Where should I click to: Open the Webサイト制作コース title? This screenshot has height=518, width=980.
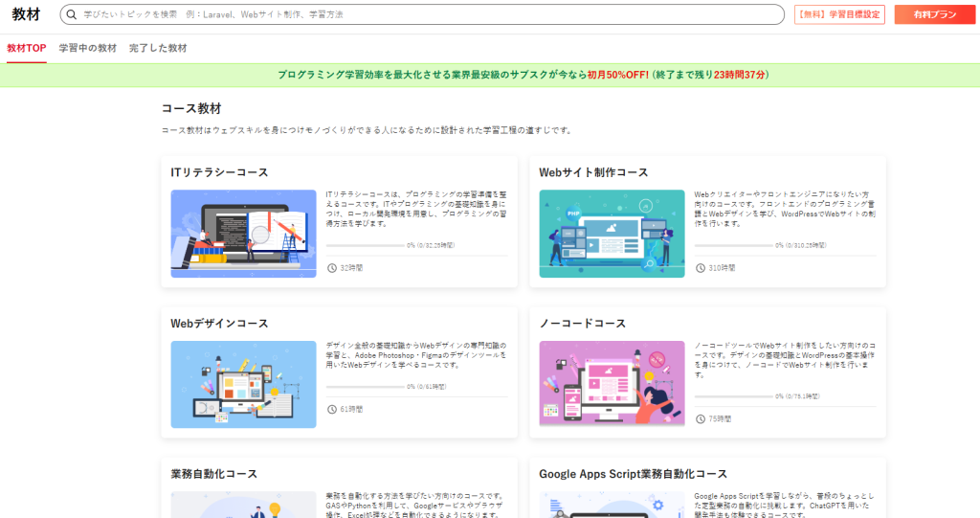pos(593,172)
